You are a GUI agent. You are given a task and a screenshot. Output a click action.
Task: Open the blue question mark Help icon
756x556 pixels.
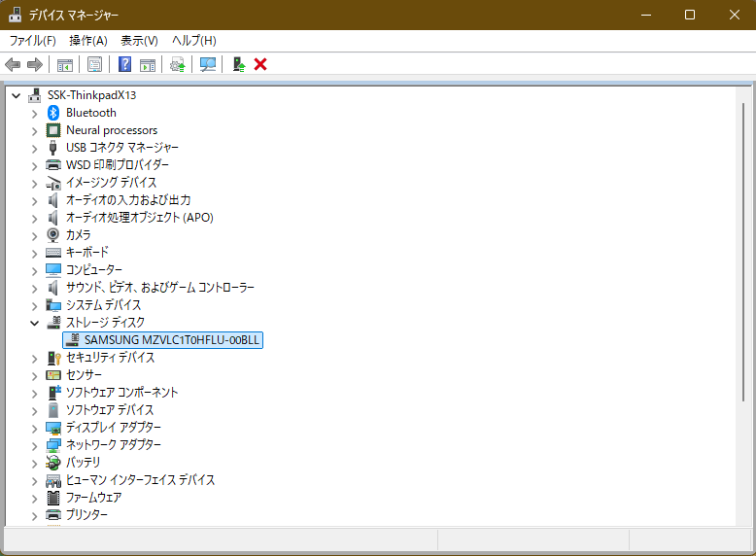[124, 64]
